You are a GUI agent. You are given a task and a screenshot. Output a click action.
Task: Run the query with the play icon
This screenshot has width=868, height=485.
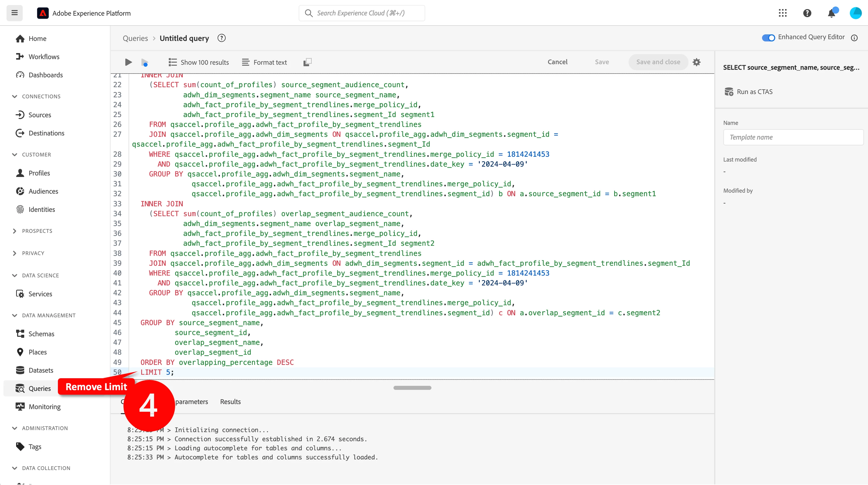pos(128,62)
